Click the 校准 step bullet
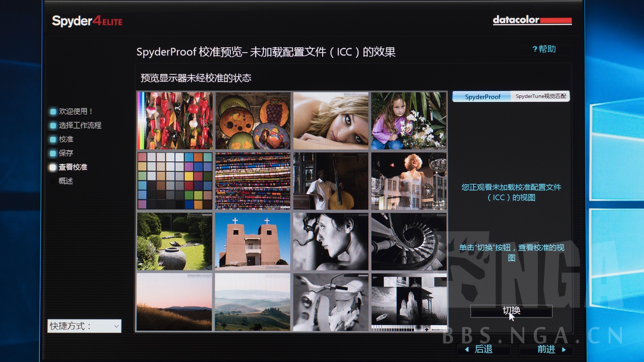 point(53,139)
